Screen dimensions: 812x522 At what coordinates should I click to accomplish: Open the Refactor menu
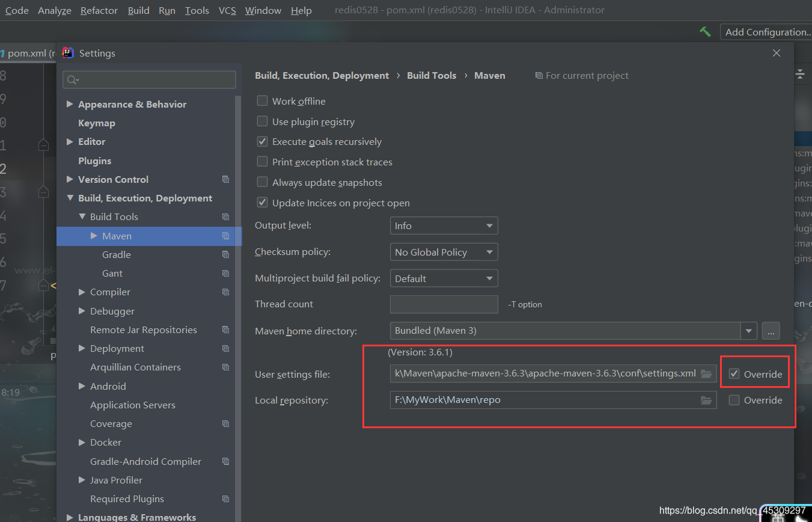pyautogui.click(x=99, y=10)
